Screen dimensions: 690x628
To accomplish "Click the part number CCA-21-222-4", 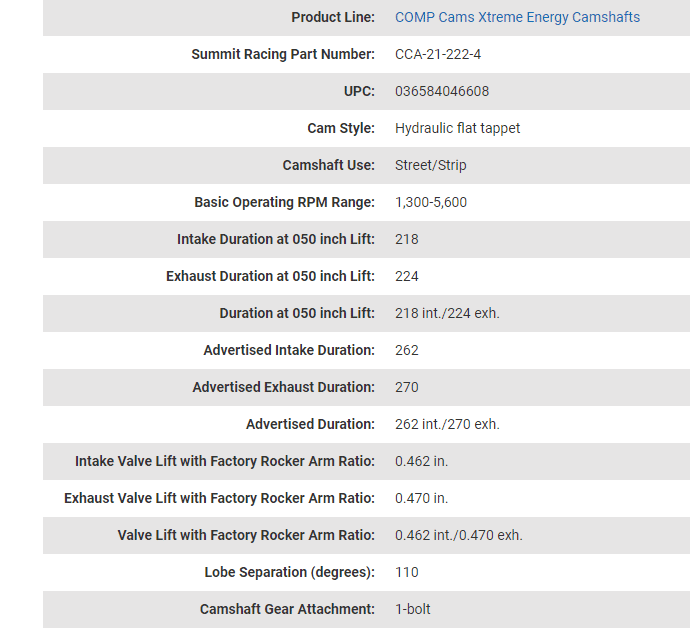I will click(x=444, y=54).
